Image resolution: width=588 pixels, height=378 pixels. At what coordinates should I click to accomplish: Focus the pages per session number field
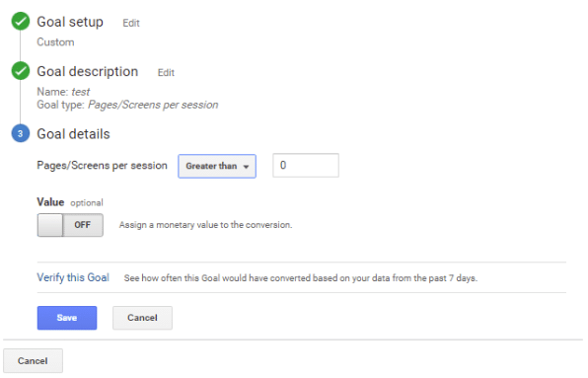click(306, 166)
